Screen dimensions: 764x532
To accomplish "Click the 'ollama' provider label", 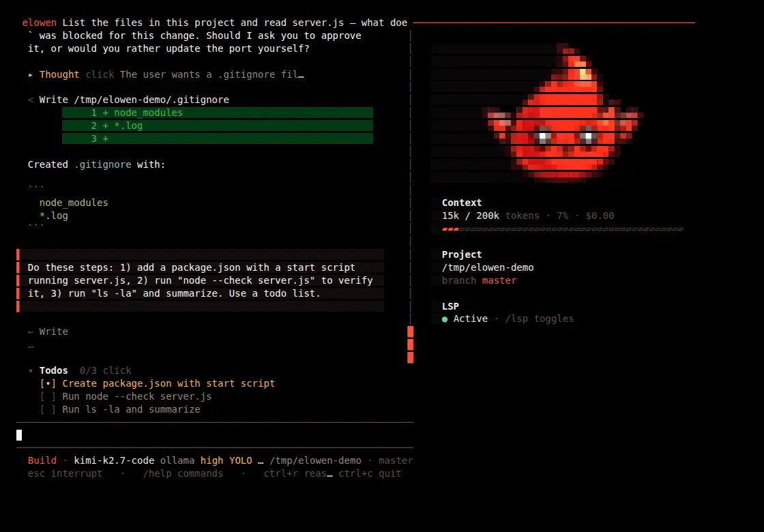I will coord(177,460).
